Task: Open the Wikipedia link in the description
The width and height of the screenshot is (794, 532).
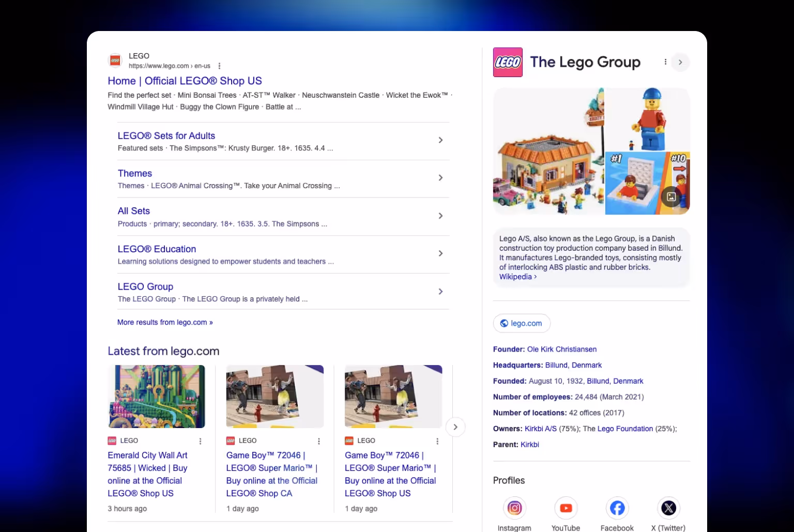Action: [518, 277]
